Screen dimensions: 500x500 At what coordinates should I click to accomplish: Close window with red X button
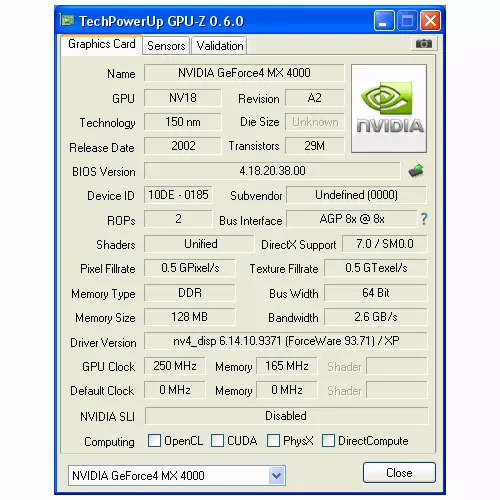tap(430, 21)
